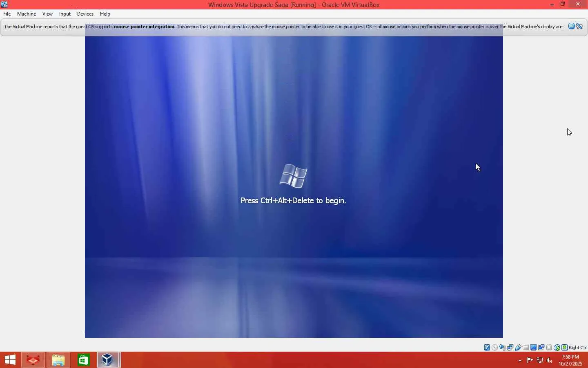Open the Machine menu
588x368 pixels.
tap(27, 14)
